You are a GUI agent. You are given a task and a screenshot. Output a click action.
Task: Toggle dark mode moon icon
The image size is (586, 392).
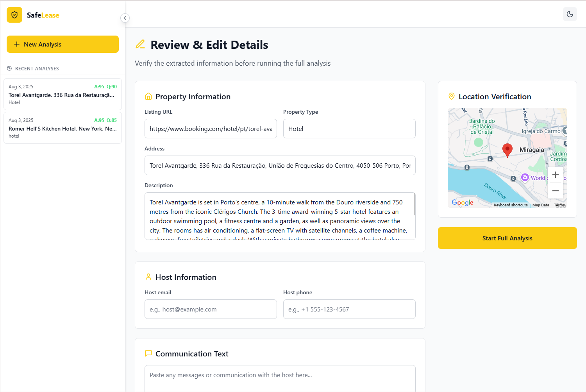pyautogui.click(x=570, y=14)
